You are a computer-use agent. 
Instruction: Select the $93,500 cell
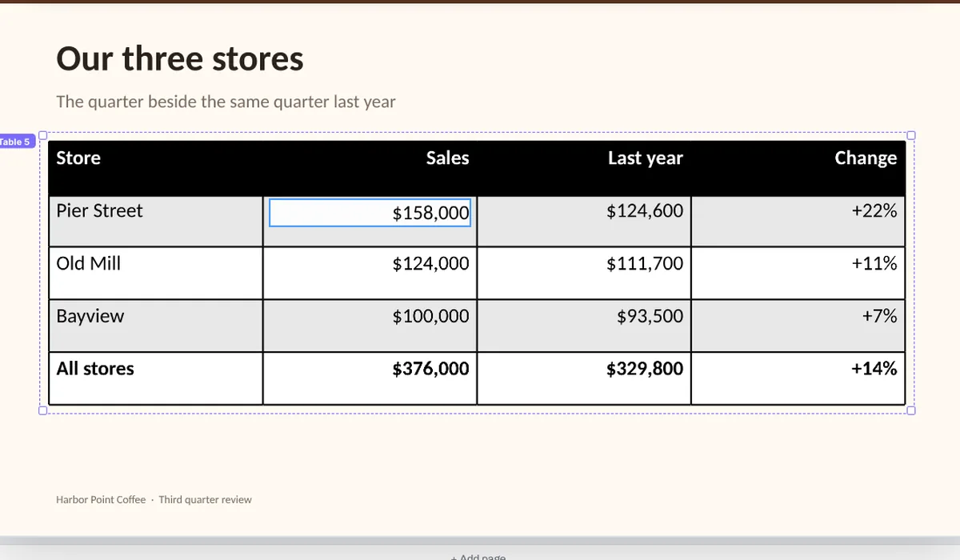[x=584, y=326]
